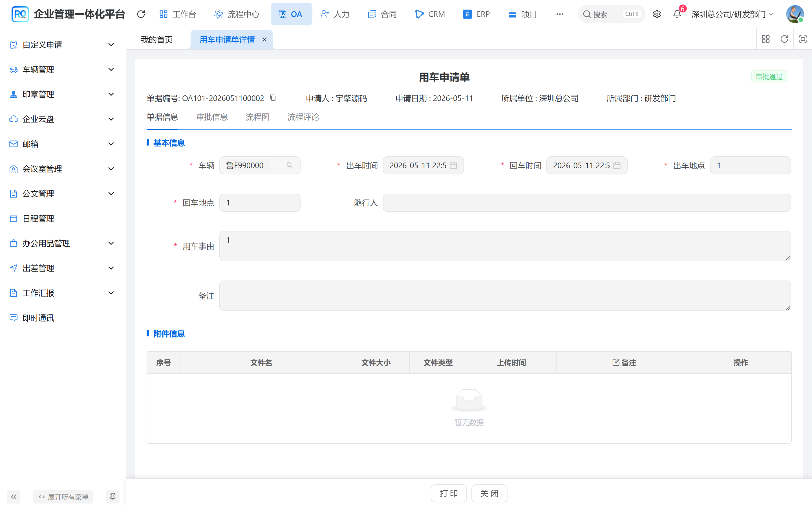Open the 出车时间 calendar icon
The height and width of the screenshot is (508, 812).
[x=453, y=165]
